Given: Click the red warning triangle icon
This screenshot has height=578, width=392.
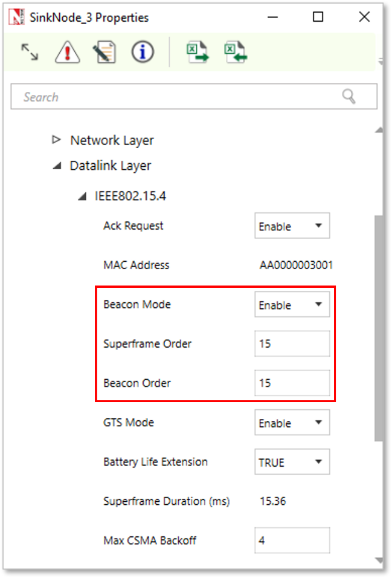Looking at the screenshot, I should (x=67, y=52).
